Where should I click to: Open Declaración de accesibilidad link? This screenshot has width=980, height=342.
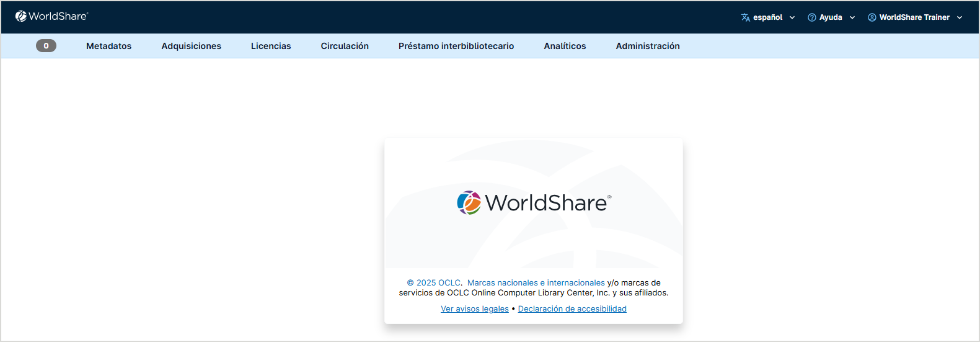572,309
